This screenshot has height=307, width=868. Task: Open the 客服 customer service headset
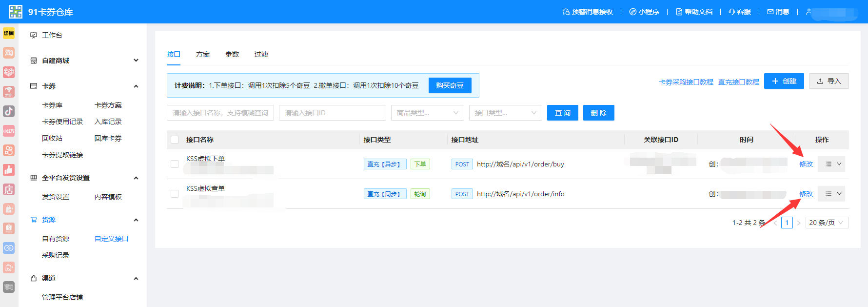[739, 12]
